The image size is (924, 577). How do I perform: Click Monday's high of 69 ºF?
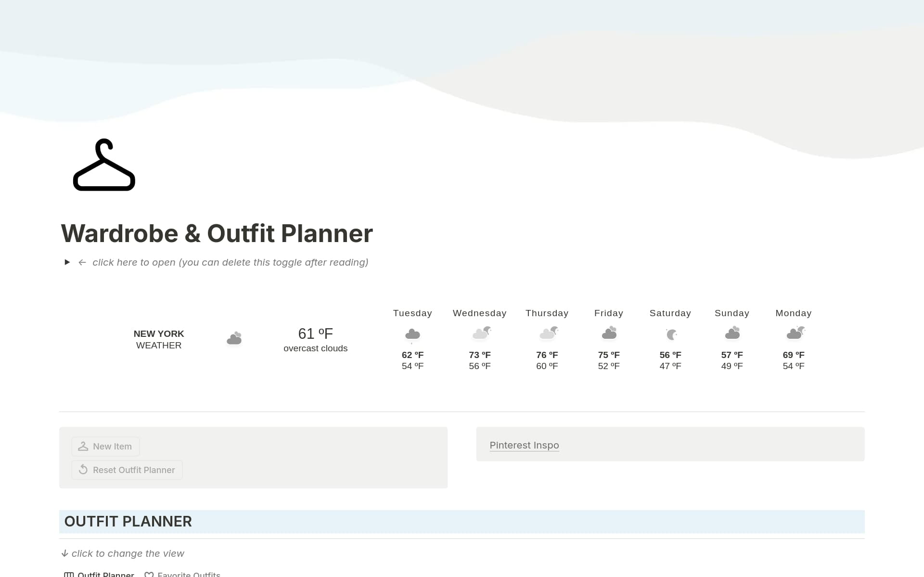click(x=794, y=355)
